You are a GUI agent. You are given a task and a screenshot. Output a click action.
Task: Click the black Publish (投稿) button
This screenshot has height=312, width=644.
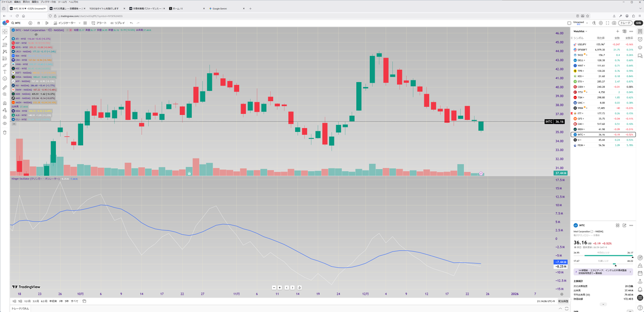click(638, 23)
